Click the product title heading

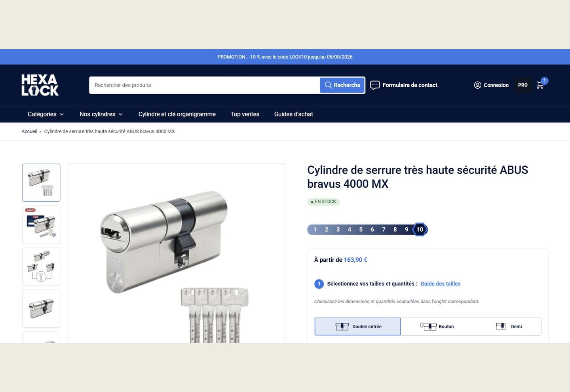(x=418, y=177)
